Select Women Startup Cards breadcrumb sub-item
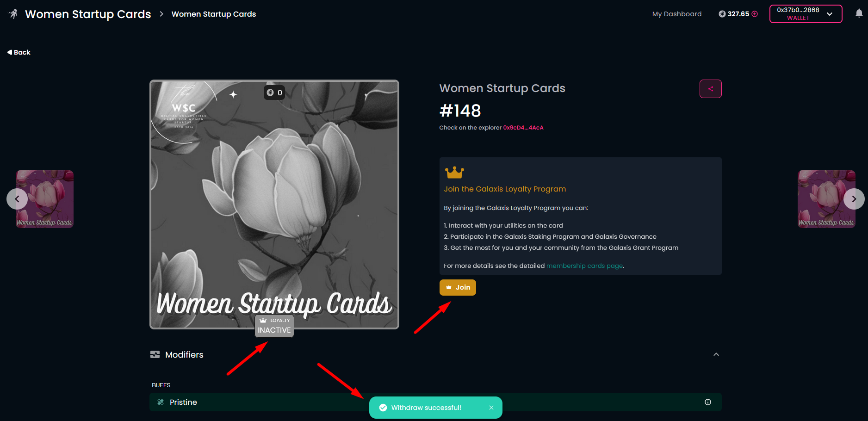Screen dimensions: 868x421 [x=213, y=14]
